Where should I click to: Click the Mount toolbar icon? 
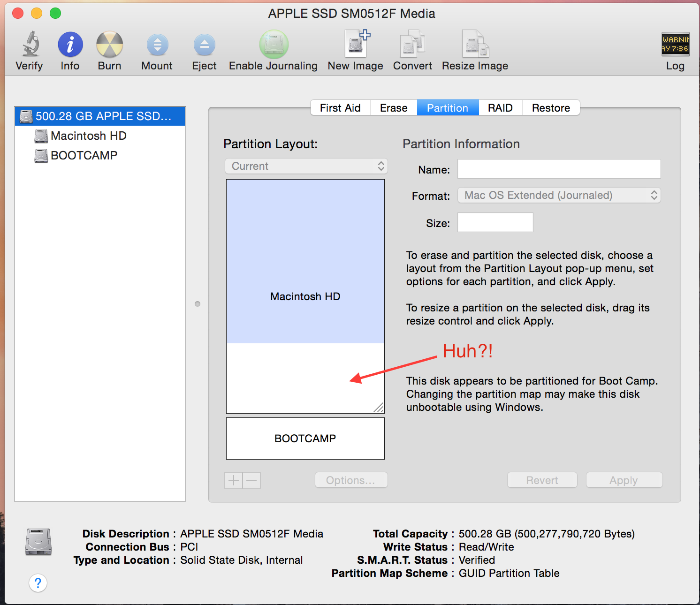157,45
